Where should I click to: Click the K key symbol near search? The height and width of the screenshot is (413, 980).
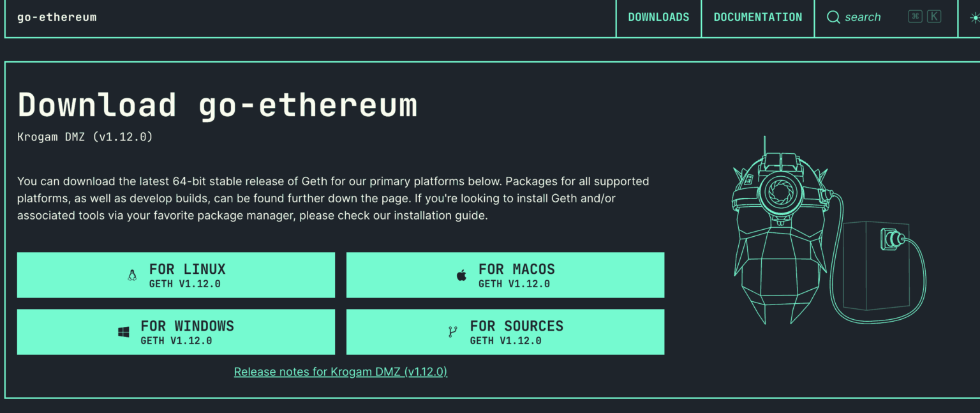(x=933, y=16)
